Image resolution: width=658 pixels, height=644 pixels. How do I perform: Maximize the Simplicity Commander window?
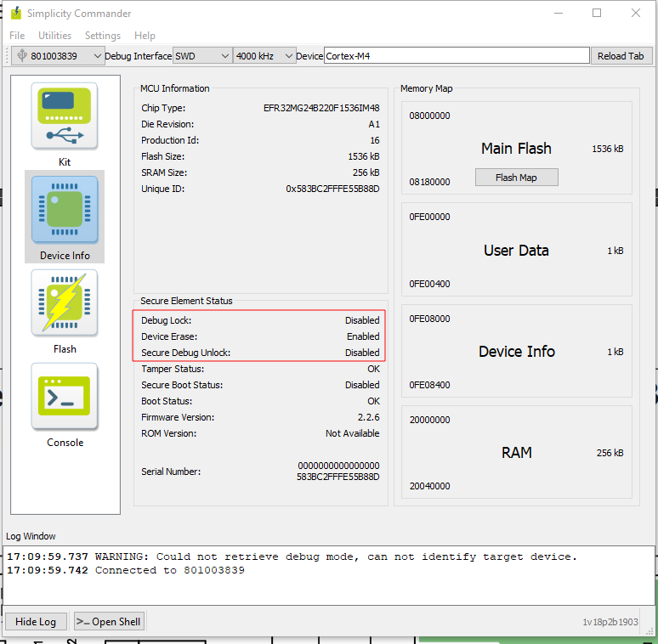[597, 13]
